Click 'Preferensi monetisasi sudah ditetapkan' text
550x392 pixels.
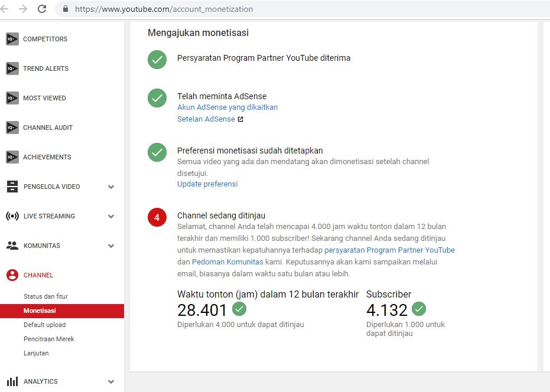(x=250, y=151)
